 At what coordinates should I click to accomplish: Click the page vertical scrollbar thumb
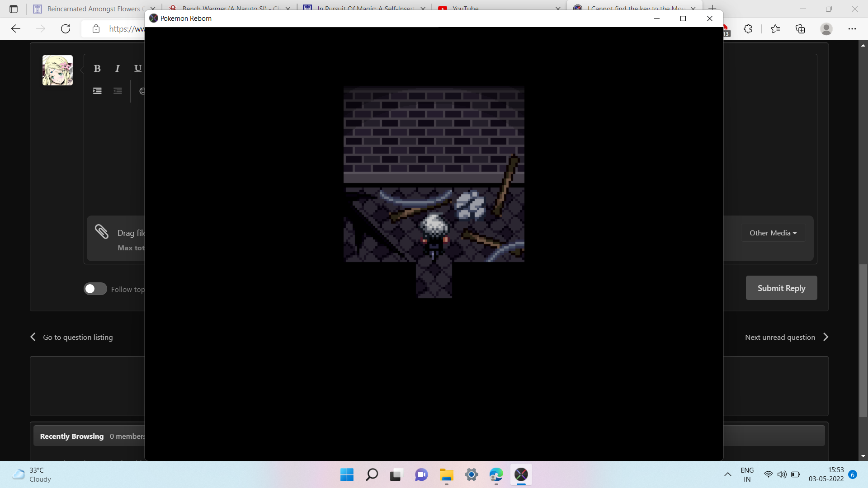click(x=863, y=341)
